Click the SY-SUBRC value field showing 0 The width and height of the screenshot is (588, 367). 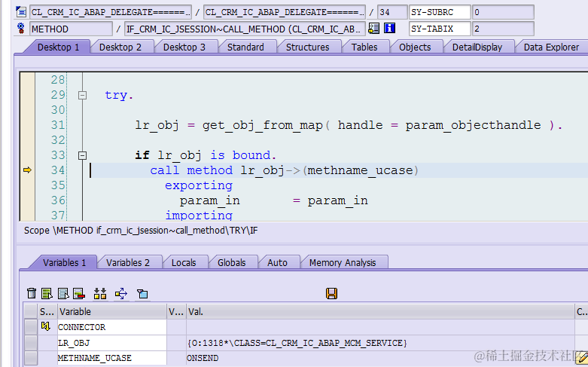point(503,12)
